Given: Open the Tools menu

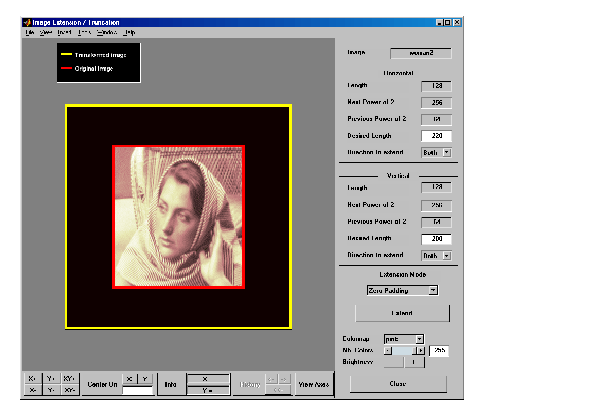Looking at the screenshot, I should [84, 33].
